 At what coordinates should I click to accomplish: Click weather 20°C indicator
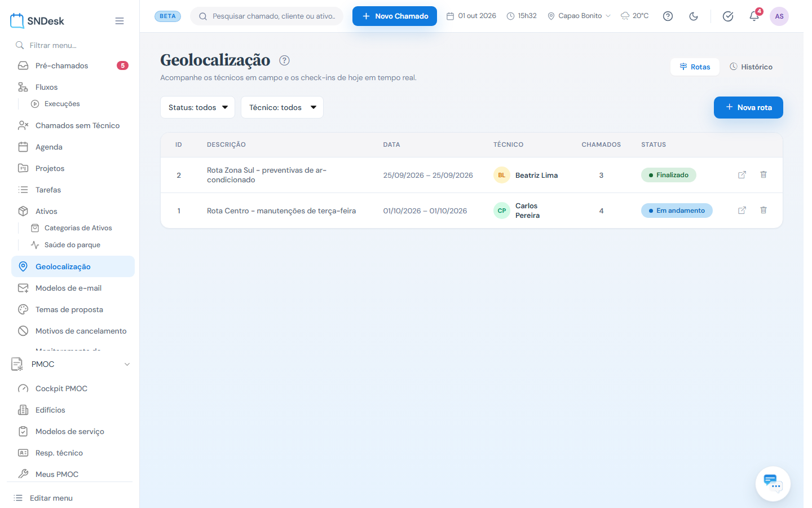[x=635, y=16]
